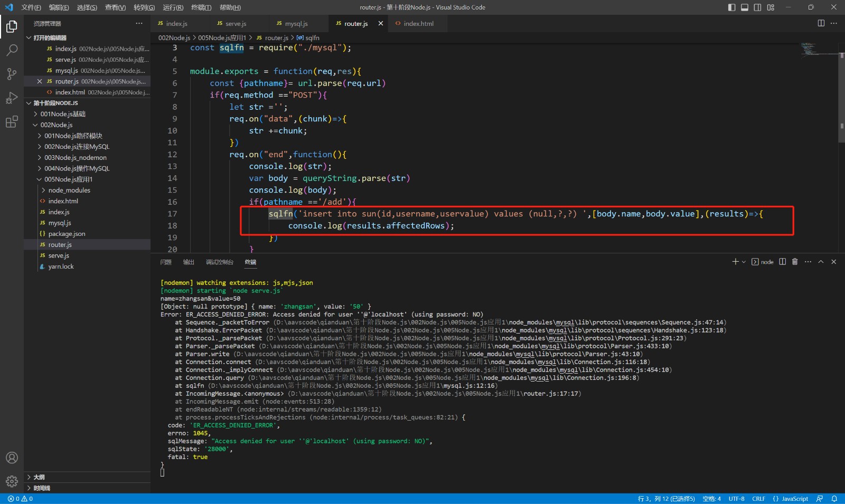
Task: Open errors and warnings status indicator
Action: [21, 499]
